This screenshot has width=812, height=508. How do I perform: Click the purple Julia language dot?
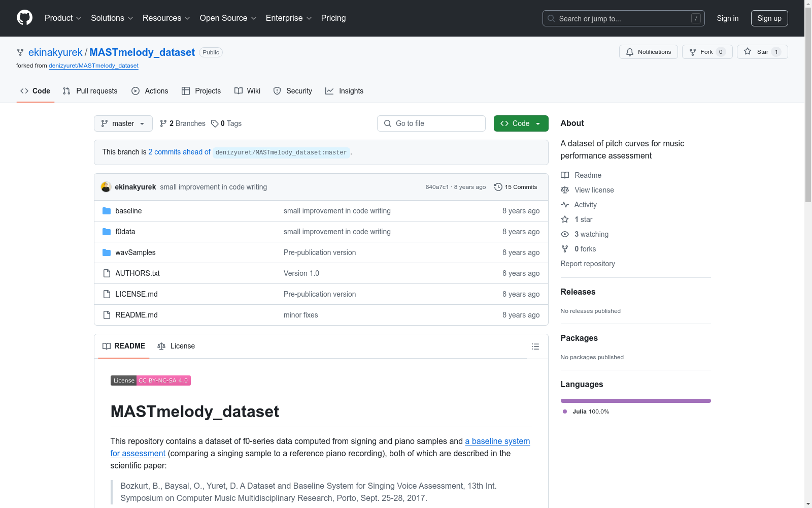click(x=565, y=411)
